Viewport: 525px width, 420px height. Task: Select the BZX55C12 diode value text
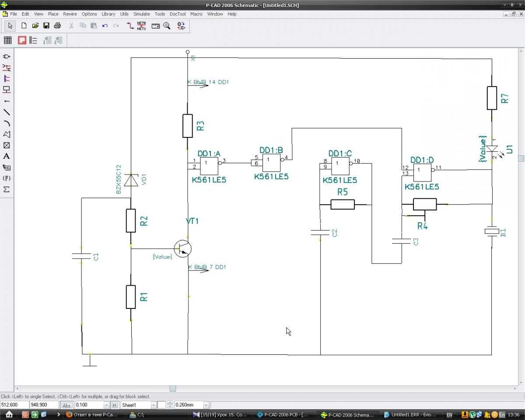click(119, 180)
